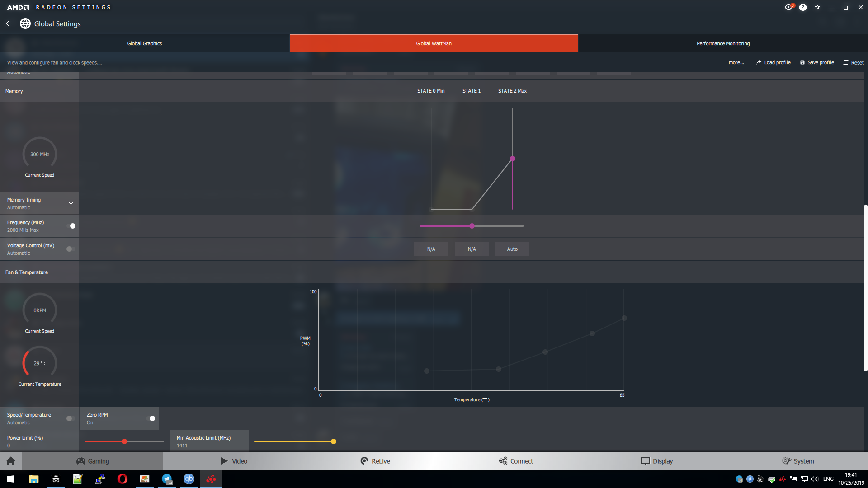Toggle memory Voltage Control (mV)
The image size is (868, 488).
[71, 249]
